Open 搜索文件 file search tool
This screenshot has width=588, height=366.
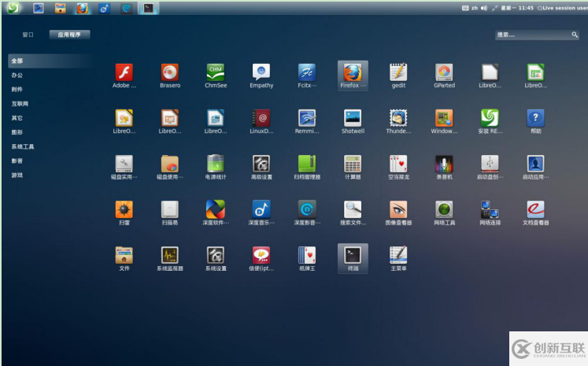(353, 209)
